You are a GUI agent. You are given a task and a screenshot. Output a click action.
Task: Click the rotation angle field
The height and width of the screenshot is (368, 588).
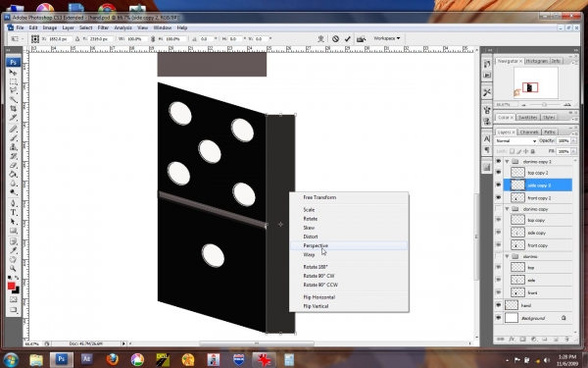point(205,38)
